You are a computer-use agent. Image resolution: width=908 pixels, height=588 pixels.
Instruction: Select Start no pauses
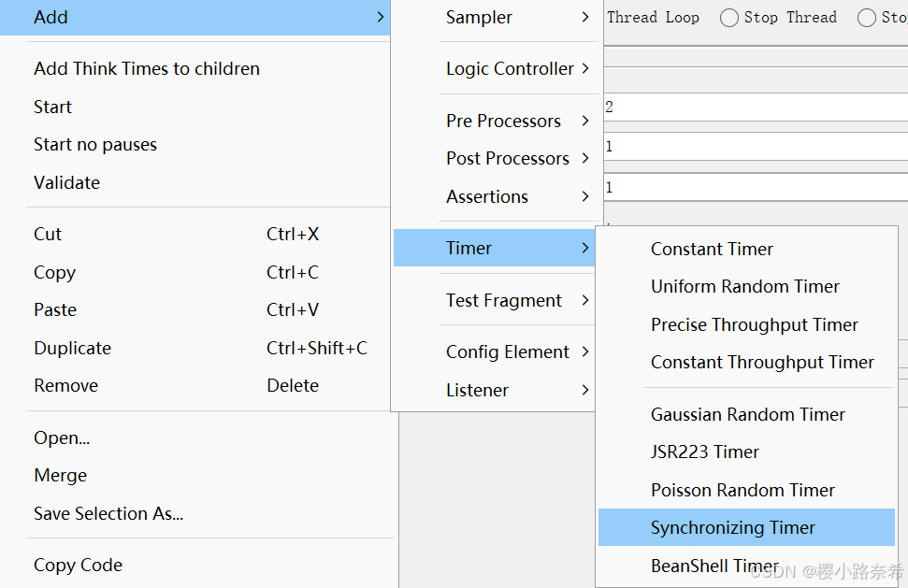tap(95, 145)
